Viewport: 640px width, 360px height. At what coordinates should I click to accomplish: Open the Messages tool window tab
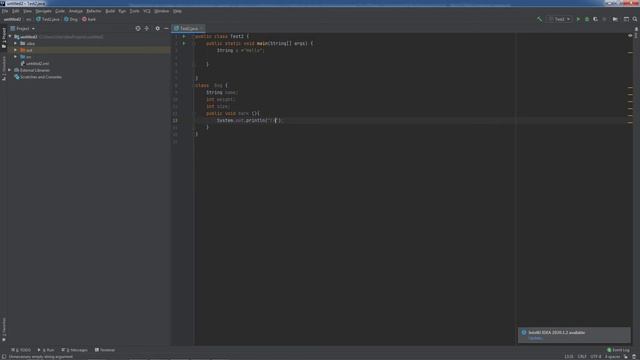[x=74, y=350]
